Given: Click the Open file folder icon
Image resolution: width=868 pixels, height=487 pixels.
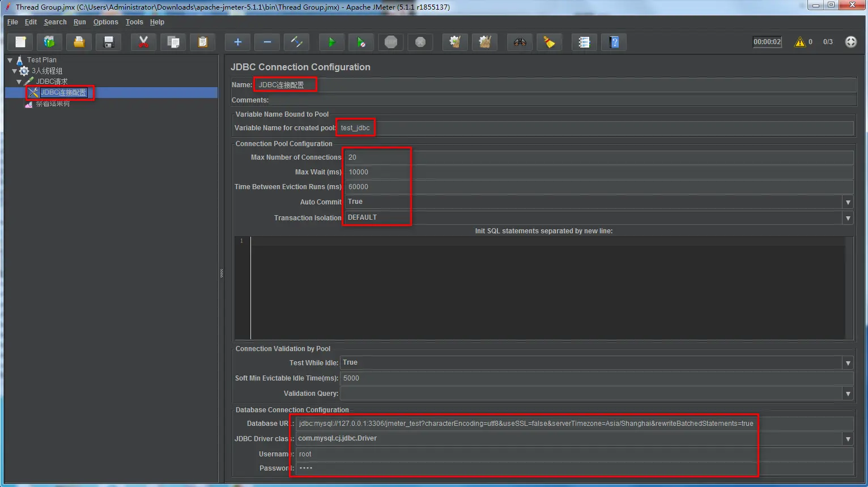Looking at the screenshot, I should (x=79, y=42).
